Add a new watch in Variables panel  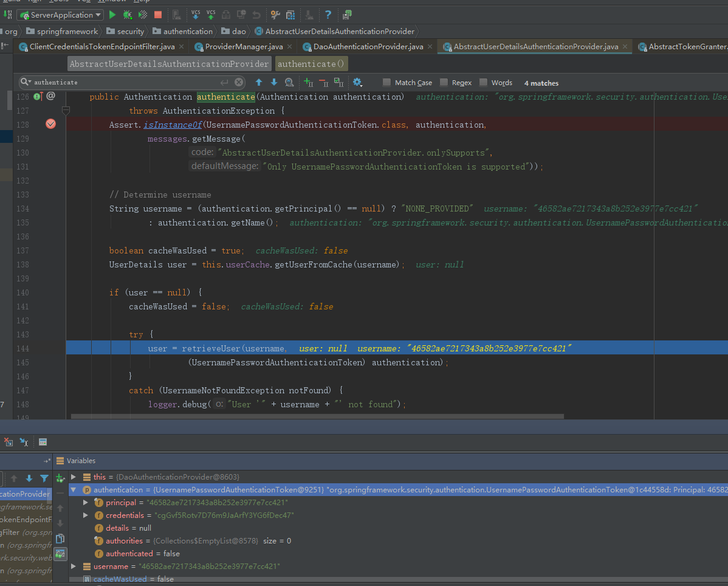[60, 478]
